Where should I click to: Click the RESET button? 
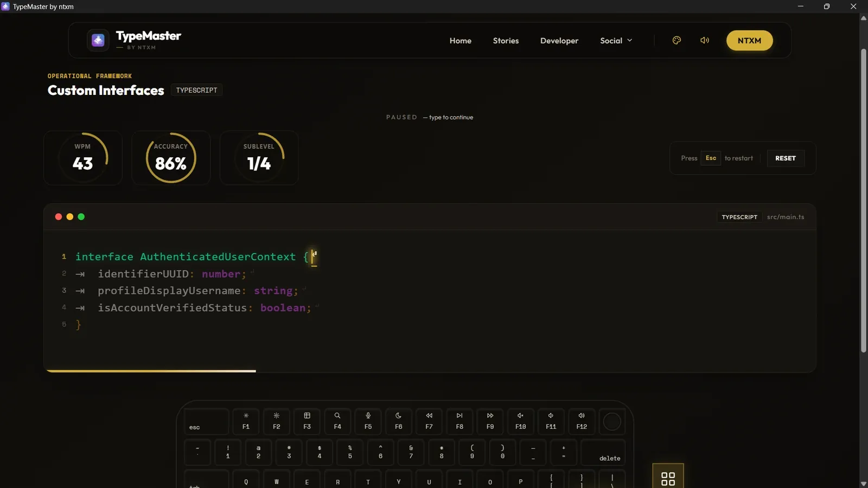click(x=785, y=158)
